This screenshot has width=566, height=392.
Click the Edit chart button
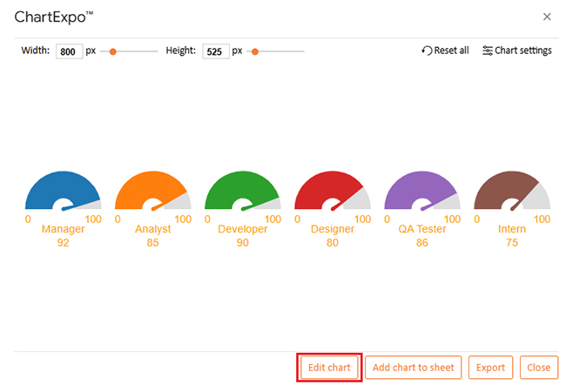point(330,367)
